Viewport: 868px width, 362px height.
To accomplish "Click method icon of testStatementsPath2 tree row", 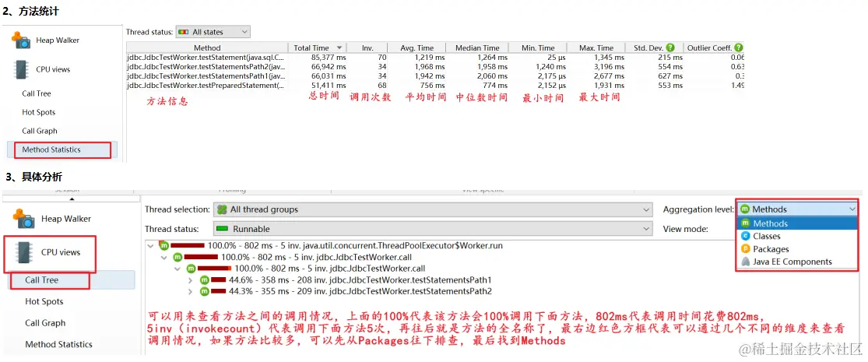I will coord(204,291).
